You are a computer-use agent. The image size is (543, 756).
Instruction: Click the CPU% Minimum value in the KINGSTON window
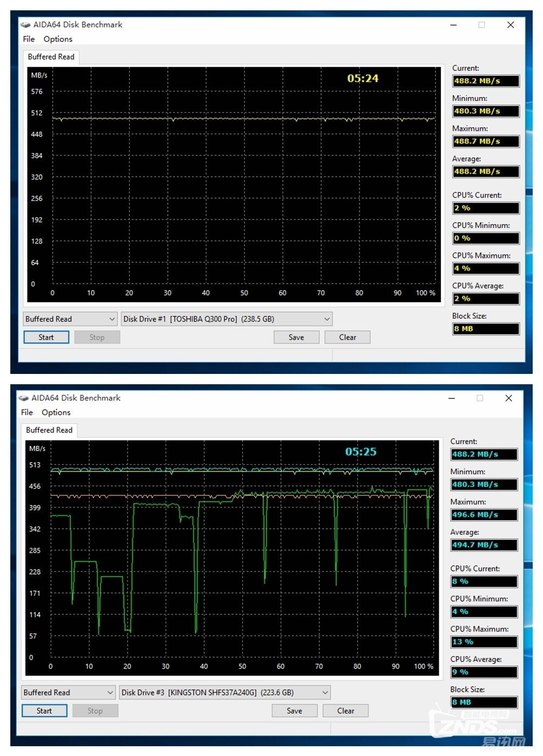484,611
